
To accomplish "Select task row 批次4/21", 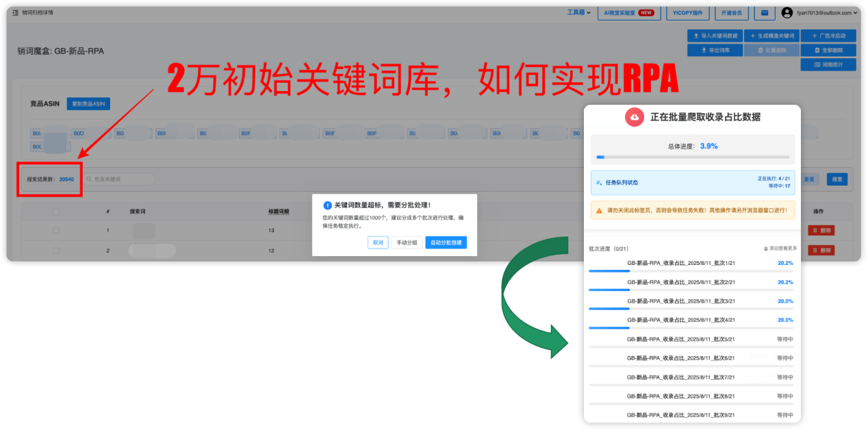I will coord(691,322).
